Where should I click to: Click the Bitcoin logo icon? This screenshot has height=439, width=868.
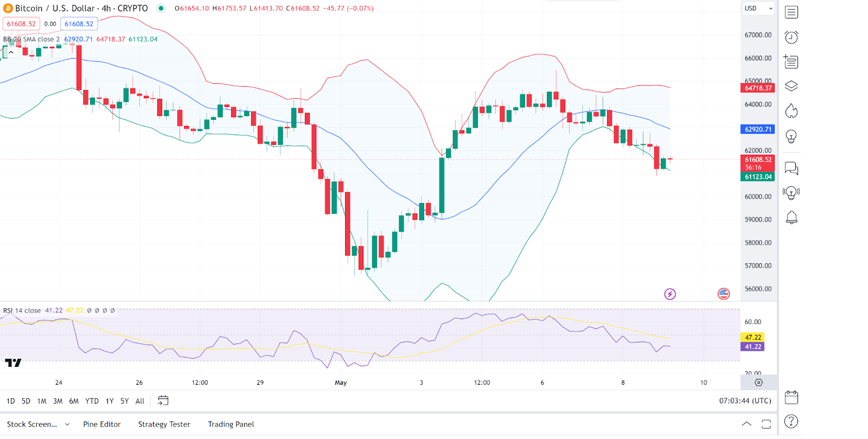pos(8,8)
